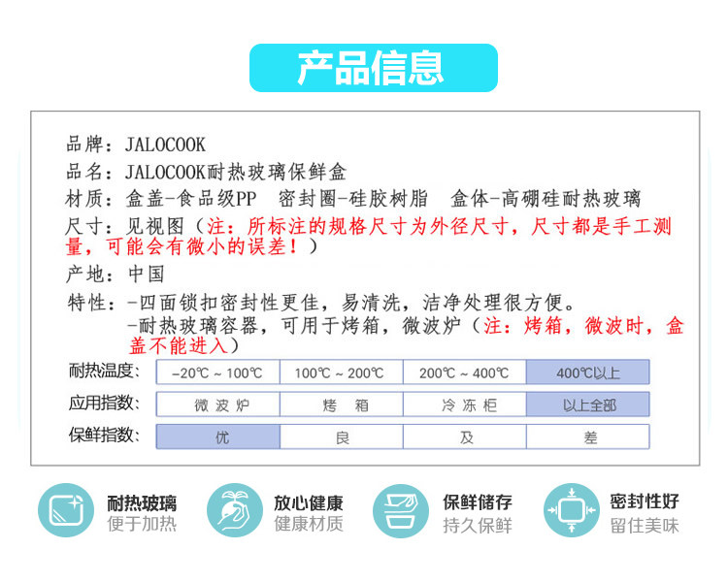Click the brand line 品牌: JALOCOOK
Viewport: 728px width, 582px height.
(x=136, y=145)
